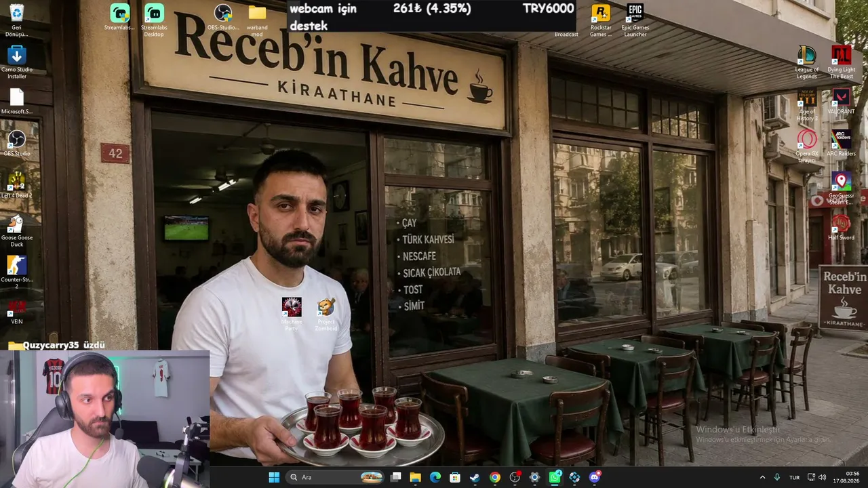
Task: Select the Epic Games Launcher shortcut
Action: click(x=635, y=20)
